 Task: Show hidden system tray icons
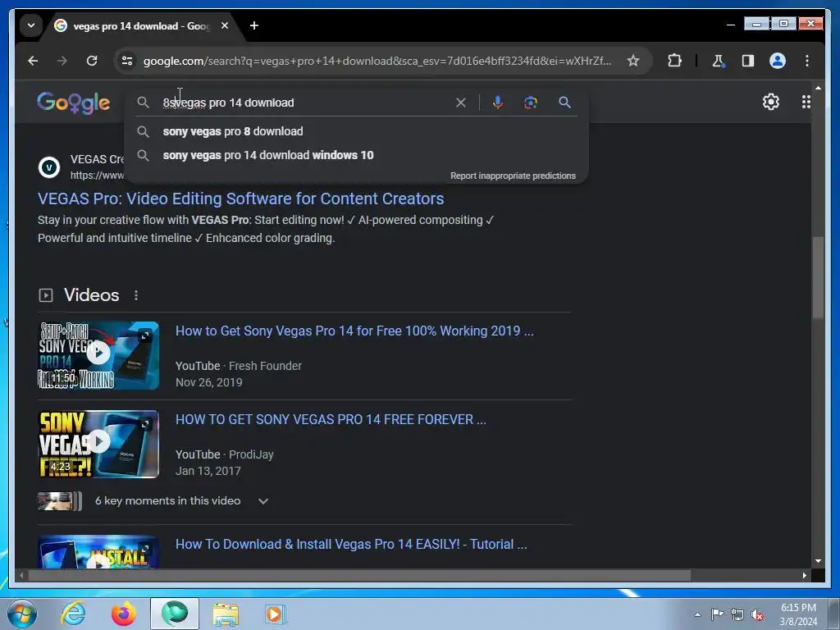[x=697, y=614]
